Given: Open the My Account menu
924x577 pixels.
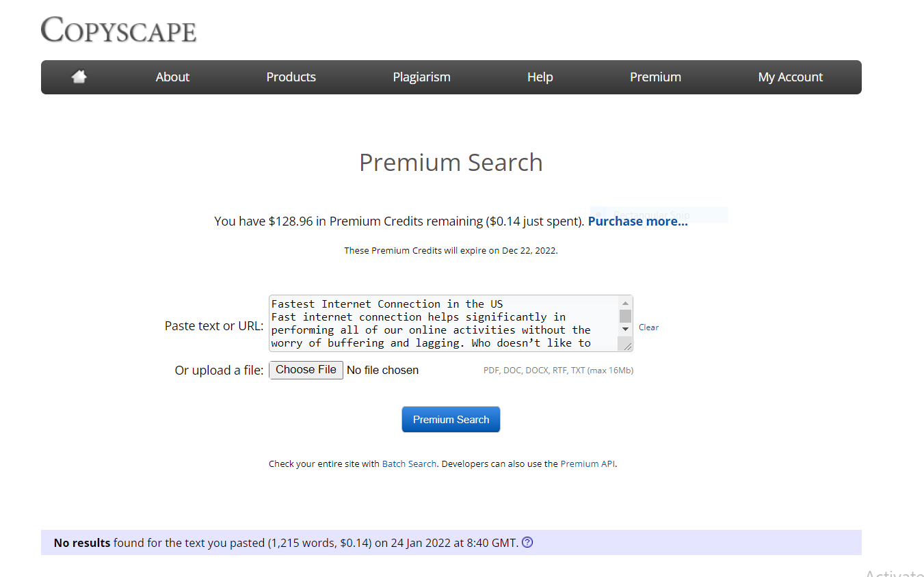Looking at the screenshot, I should [791, 77].
